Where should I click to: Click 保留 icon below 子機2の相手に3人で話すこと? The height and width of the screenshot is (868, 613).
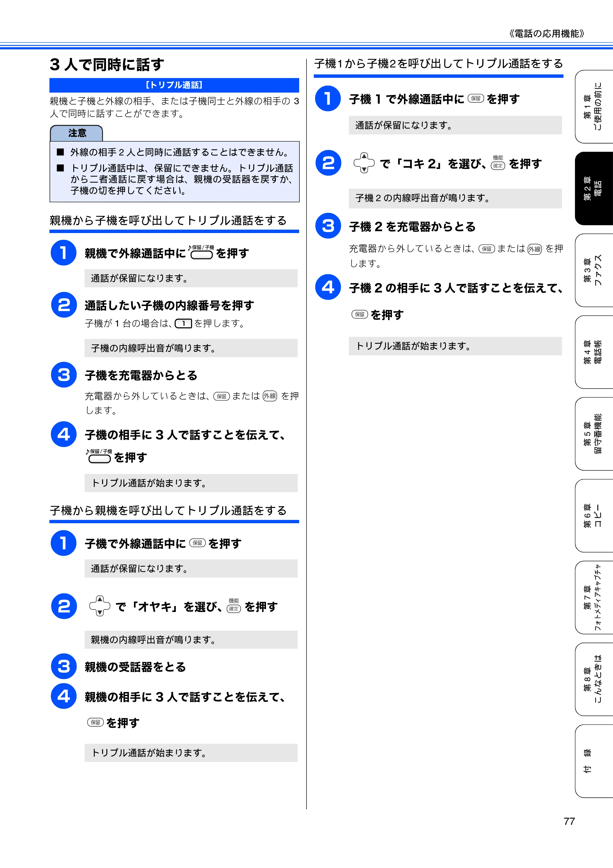click(x=360, y=314)
